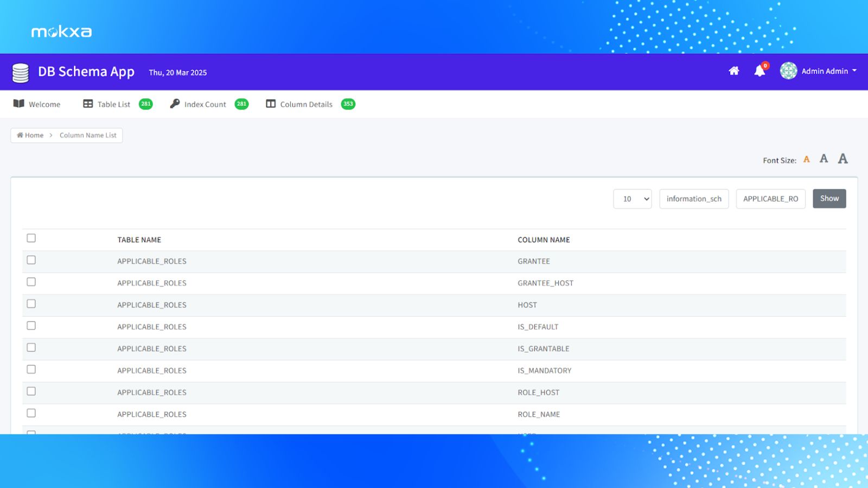Click the Home breadcrumb link

coord(30,136)
